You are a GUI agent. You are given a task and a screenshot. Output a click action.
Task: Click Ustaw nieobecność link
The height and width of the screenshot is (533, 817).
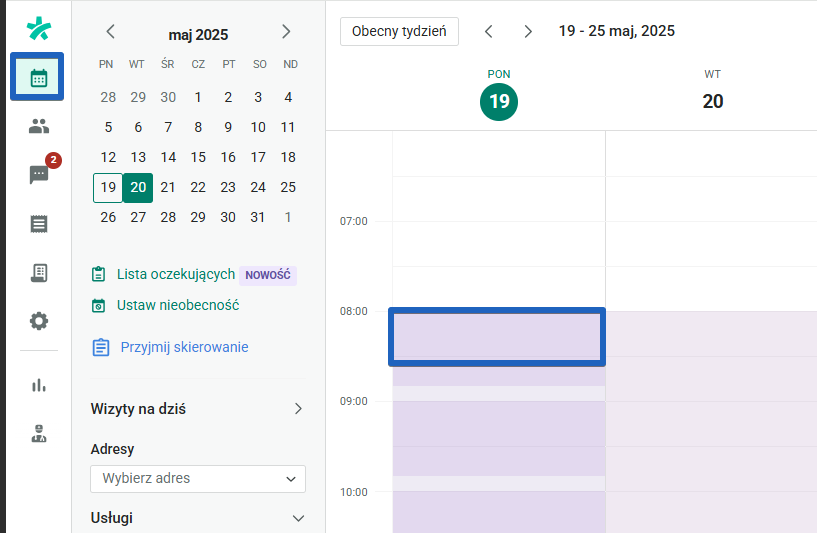tap(177, 305)
